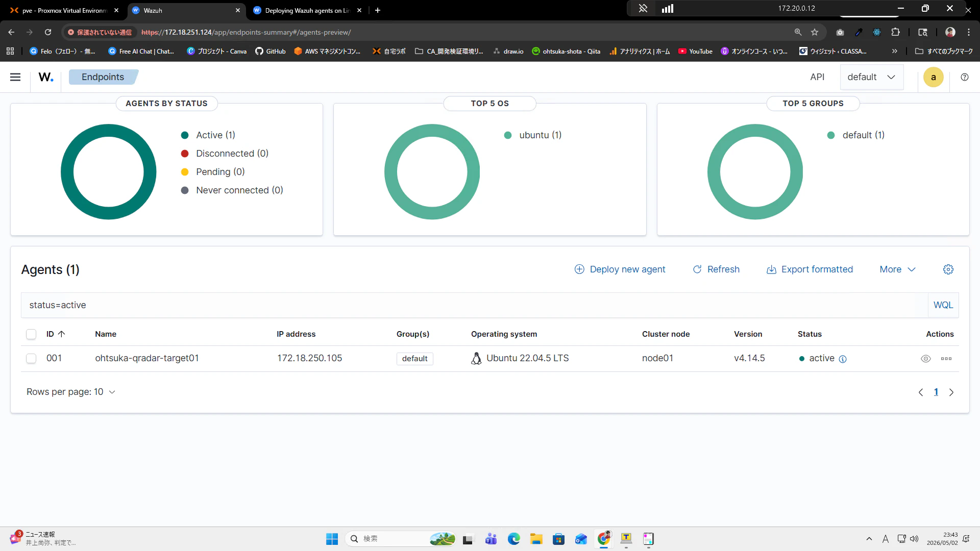
Task: Show active status info icon
Action: pyautogui.click(x=843, y=359)
